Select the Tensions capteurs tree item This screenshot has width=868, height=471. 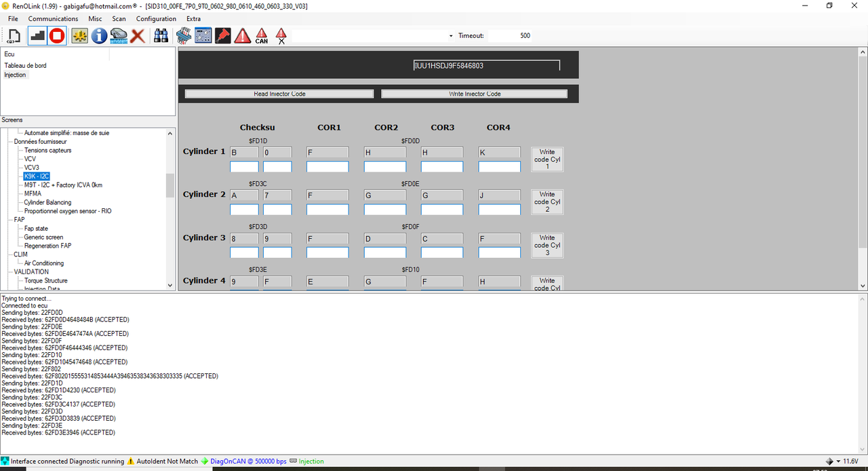[47, 150]
